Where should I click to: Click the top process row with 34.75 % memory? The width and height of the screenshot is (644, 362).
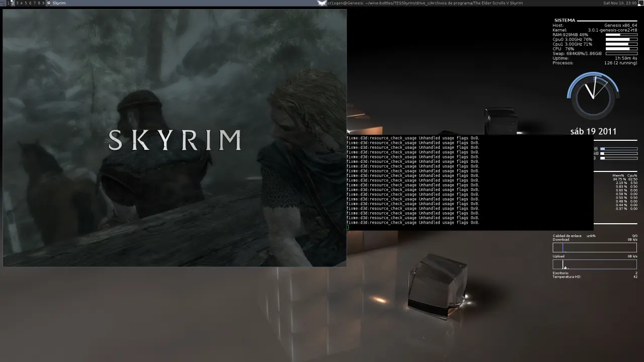[x=624, y=179]
